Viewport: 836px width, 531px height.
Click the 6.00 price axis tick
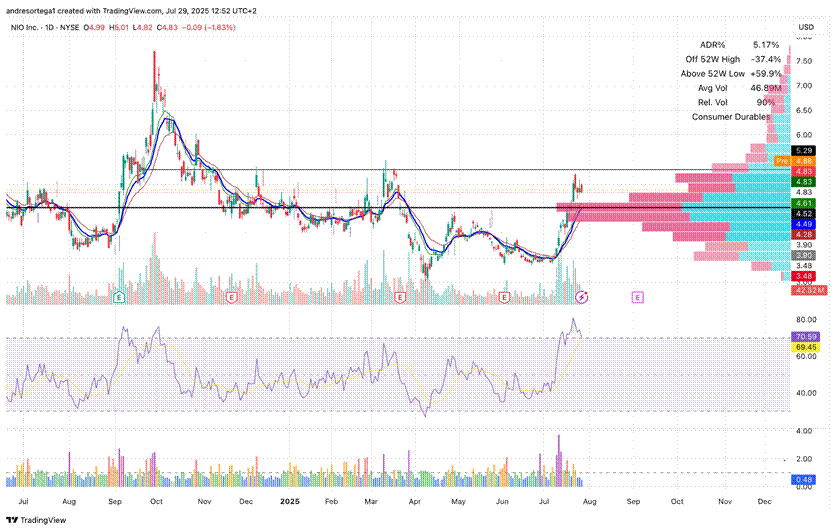pyautogui.click(x=804, y=135)
